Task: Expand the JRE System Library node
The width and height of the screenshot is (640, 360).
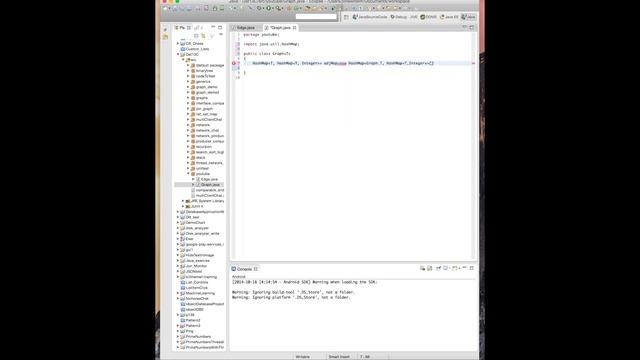Action: pos(183,201)
